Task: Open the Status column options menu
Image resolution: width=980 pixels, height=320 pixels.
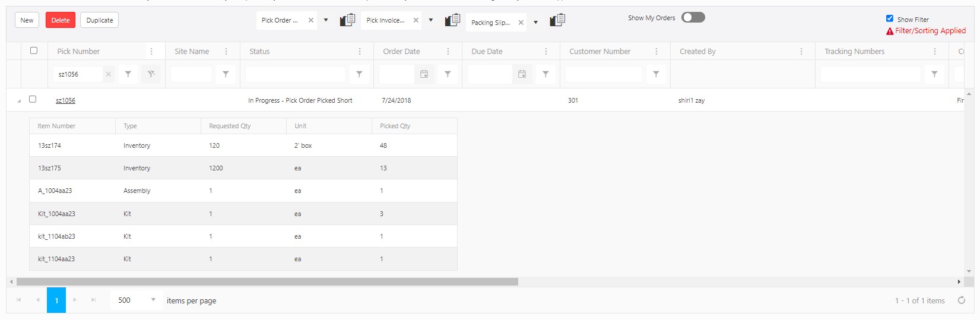Action: pos(360,52)
